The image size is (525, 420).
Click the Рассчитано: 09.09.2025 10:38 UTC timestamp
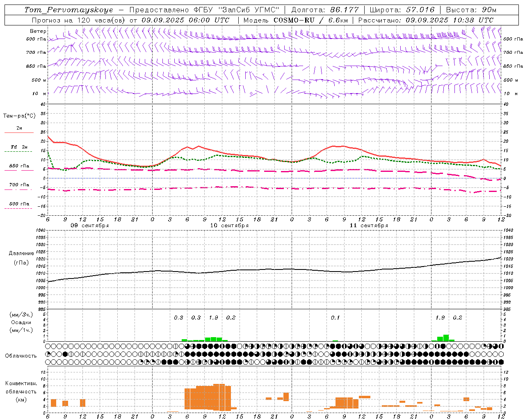click(426, 20)
